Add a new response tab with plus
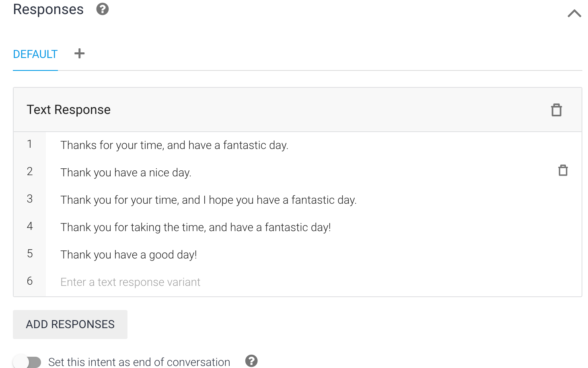The width and height of the screenshot is (588, 368). [80, 54]
